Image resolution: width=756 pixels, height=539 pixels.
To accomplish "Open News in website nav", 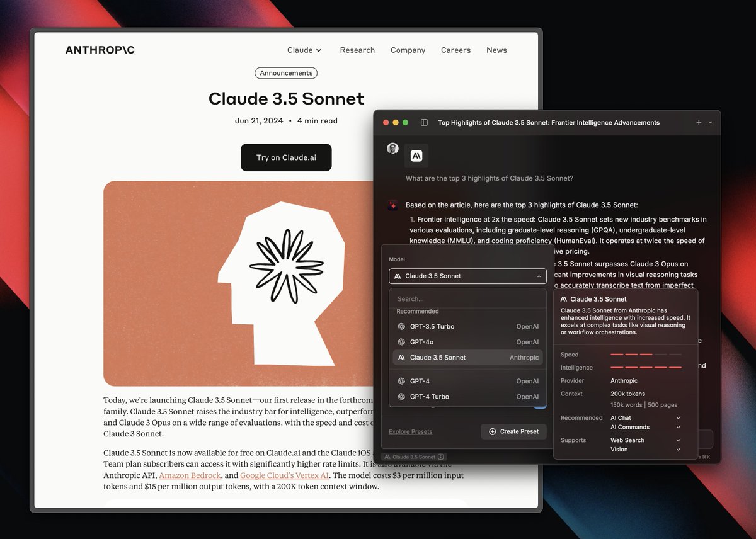I will (496, 50).
